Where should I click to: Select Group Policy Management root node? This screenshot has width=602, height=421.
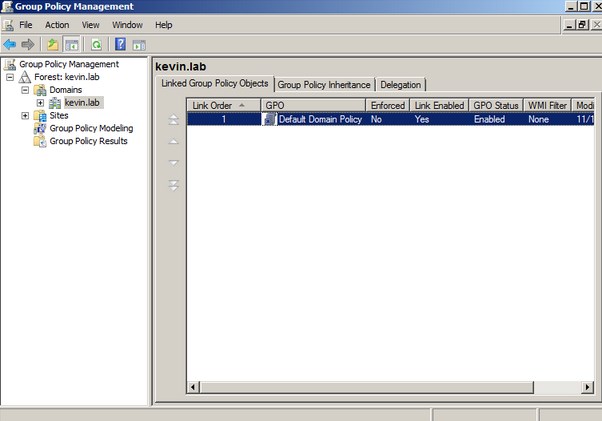(x=69, y=64)
